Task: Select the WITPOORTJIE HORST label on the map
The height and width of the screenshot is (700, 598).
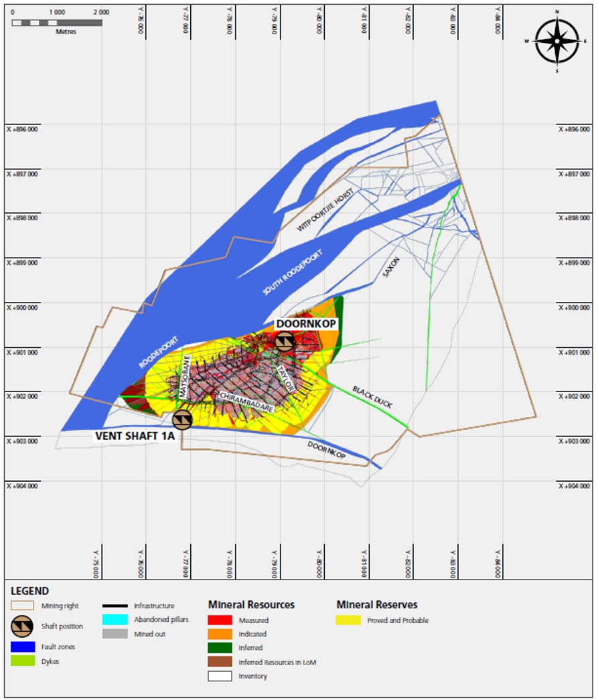Action: 325,210
